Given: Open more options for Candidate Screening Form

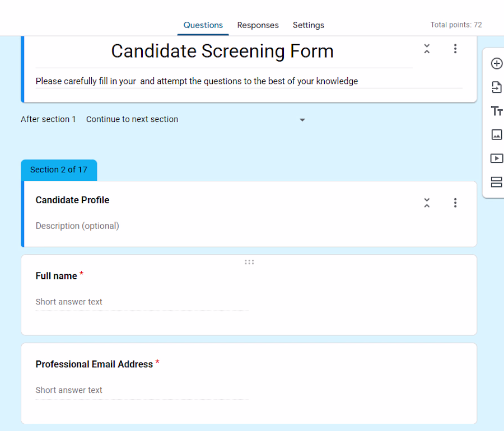Looking at the screenshot, I should (455, 49).
